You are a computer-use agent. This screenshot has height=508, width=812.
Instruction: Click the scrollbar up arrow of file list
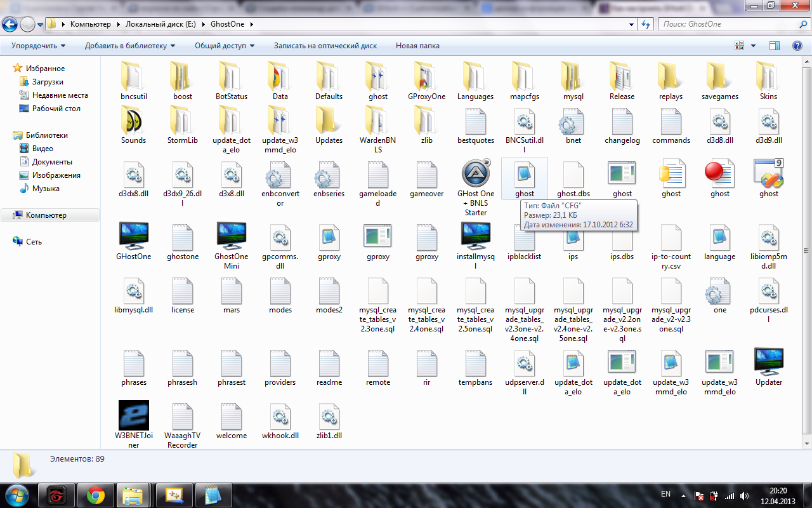tap(806, 62)
